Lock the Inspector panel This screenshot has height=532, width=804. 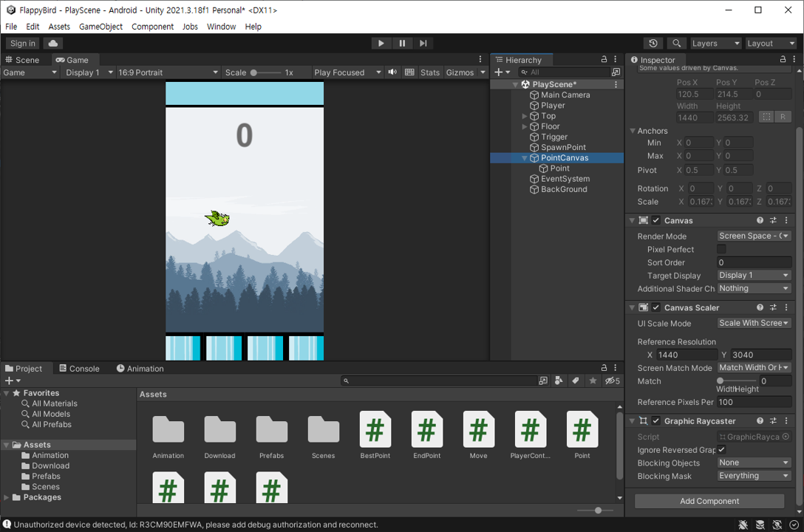click(783, 59)
